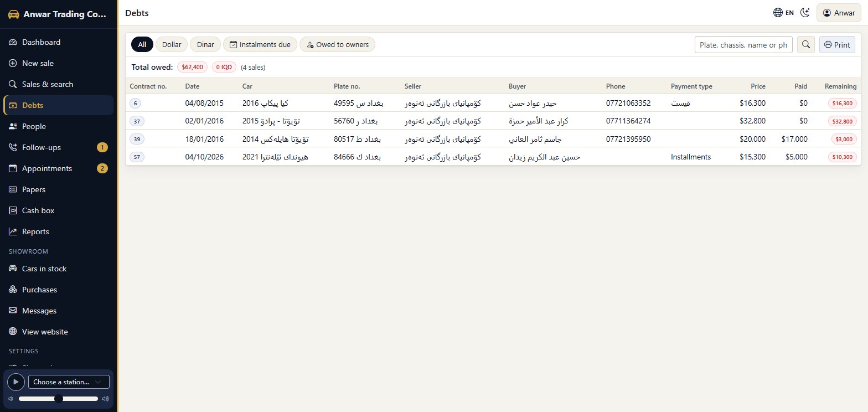Open contract number 37 badge
Image resolution: width=868 pixels, height=412 pixels.
(137, 121)
